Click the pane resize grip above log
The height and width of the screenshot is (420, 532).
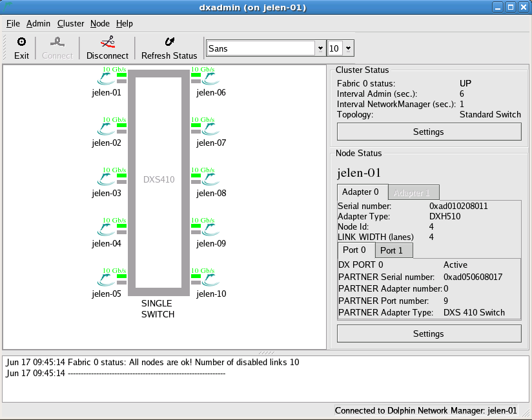(x=267, y=353)
